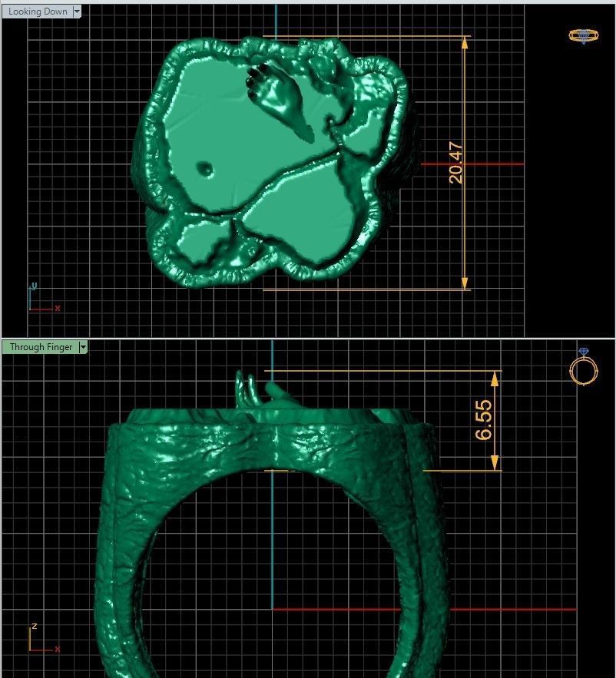Click the XZ axis indicator in Through Finger view
616x678 pixels.
tap(45, 638)
